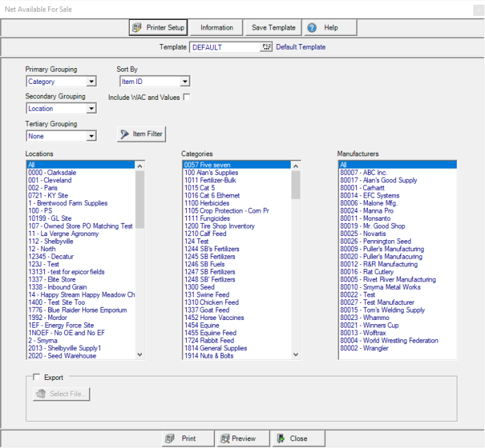485x448 pixels.
Task: Open the Information toolbar button
Action: [216, 28]
